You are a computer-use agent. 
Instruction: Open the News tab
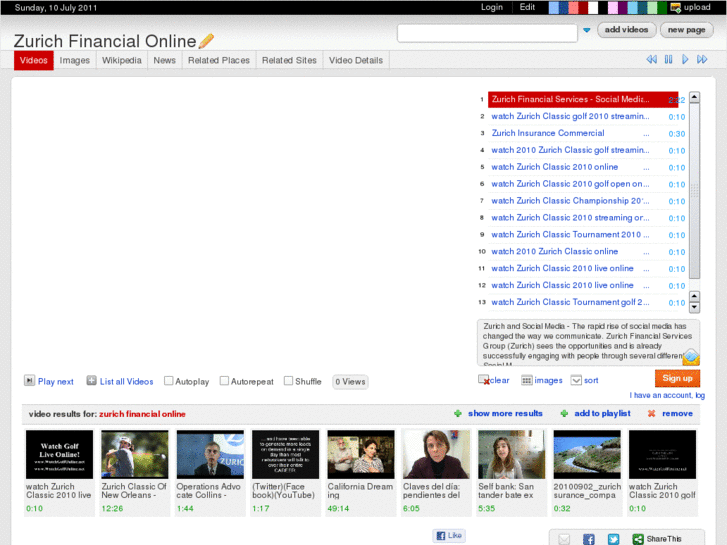pos(165,60)
